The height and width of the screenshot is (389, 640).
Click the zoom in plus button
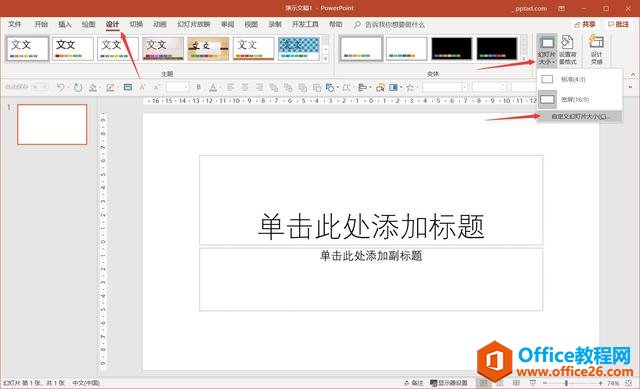click(600, 383)
